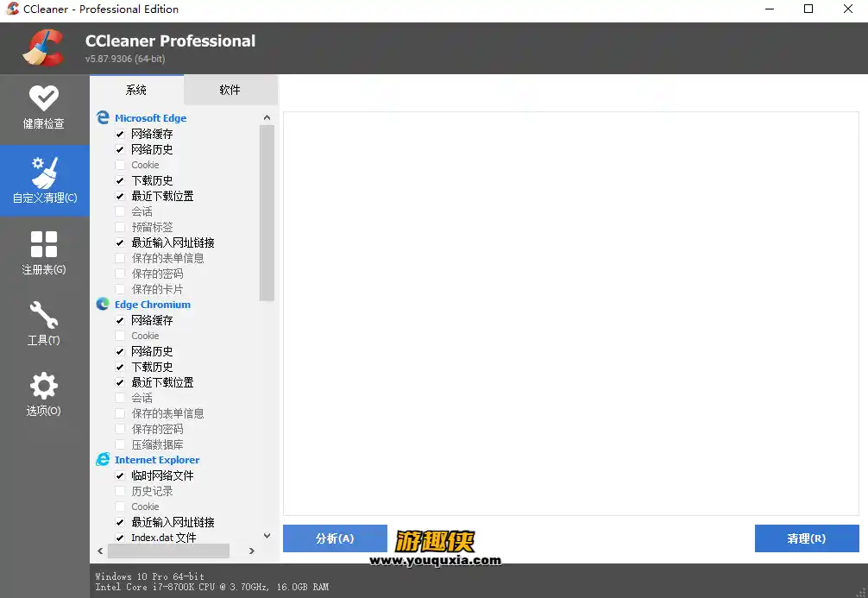Click the Edge Chromium browser icon
This screenshot has height=598, width=868.
(103, 304)
